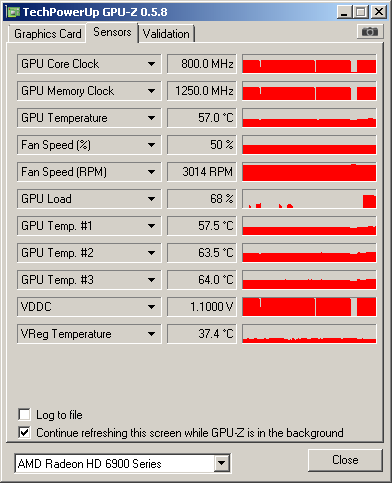Screen dimensions: 392x483
Task: Open the GPU Core Clock sensor dropdown
Action: [151, 64]
